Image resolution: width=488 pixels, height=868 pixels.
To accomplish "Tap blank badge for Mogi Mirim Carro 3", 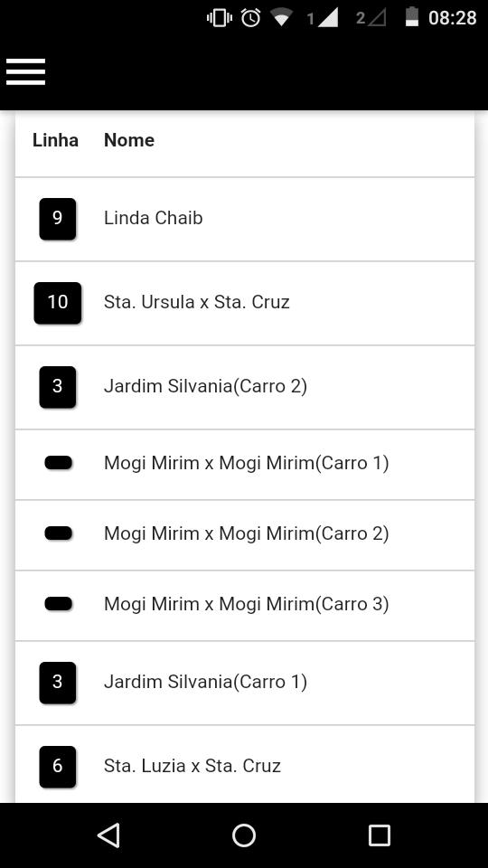I will click(x=58, y=604).
